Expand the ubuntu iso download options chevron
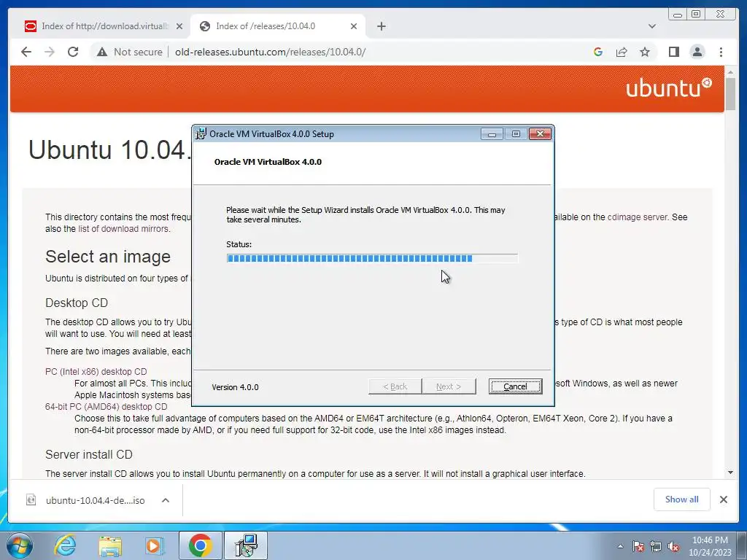The image size is (747, 560). (166, 500)
